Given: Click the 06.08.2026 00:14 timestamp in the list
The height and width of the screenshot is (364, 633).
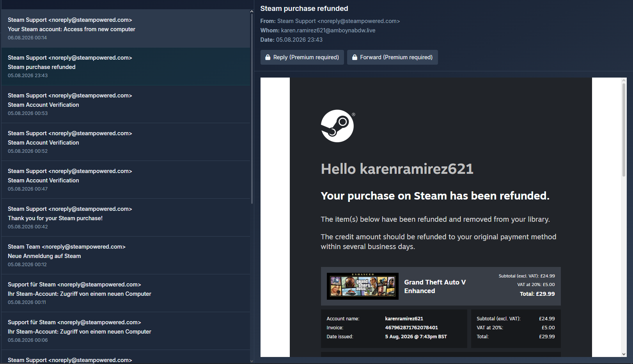Looking at the screenshot, I should [x=27, y=38].
